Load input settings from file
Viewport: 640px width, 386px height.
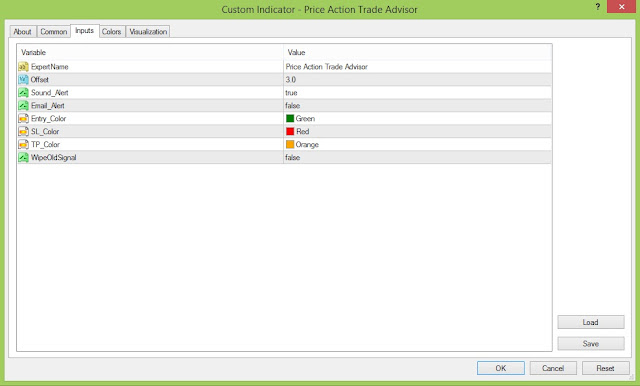click(591, 322)
